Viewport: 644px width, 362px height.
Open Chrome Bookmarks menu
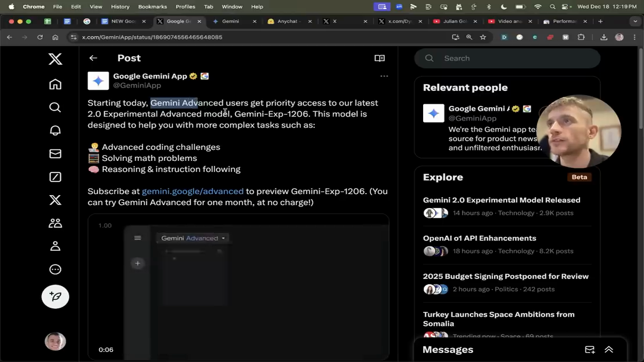[152, 7]
